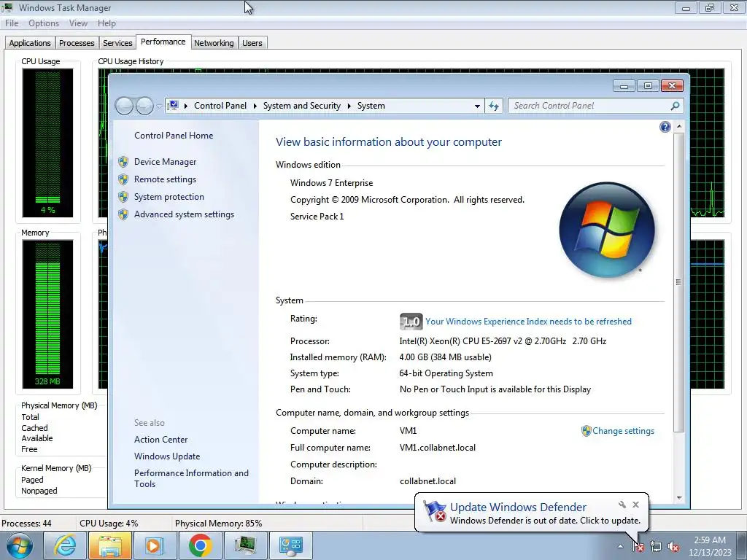Viewport: 747px width, 560px height.
Task: Click the search magnifier icon
Action: click(x=675, y=106)
